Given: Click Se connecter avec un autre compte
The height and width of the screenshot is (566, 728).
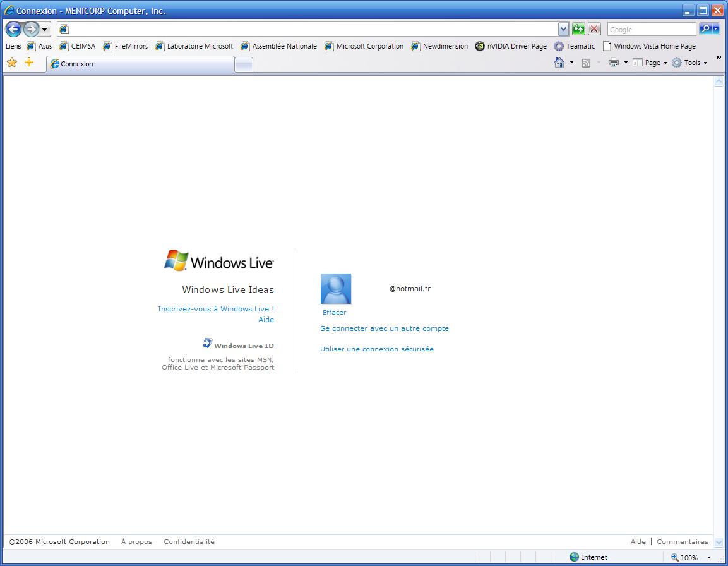Looking at the screenshot, I should pyautogui.click(x=385, y=328).
